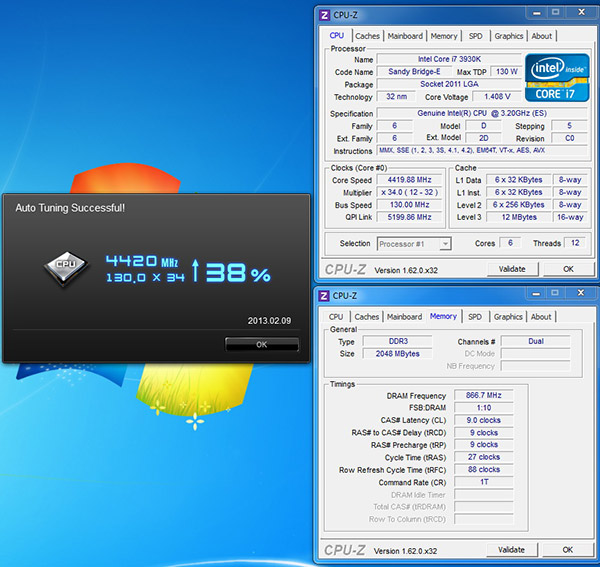
Task: Open Caches tab in bottom CPU-Z window
Action: click(367, 317)
